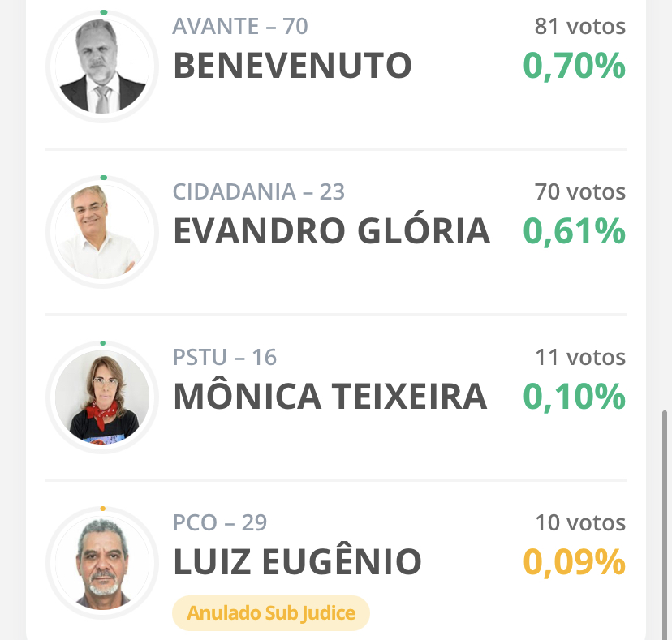Click the AVANTE – 70 party label
Screen dimensions: 672x640
pos(240,26)
